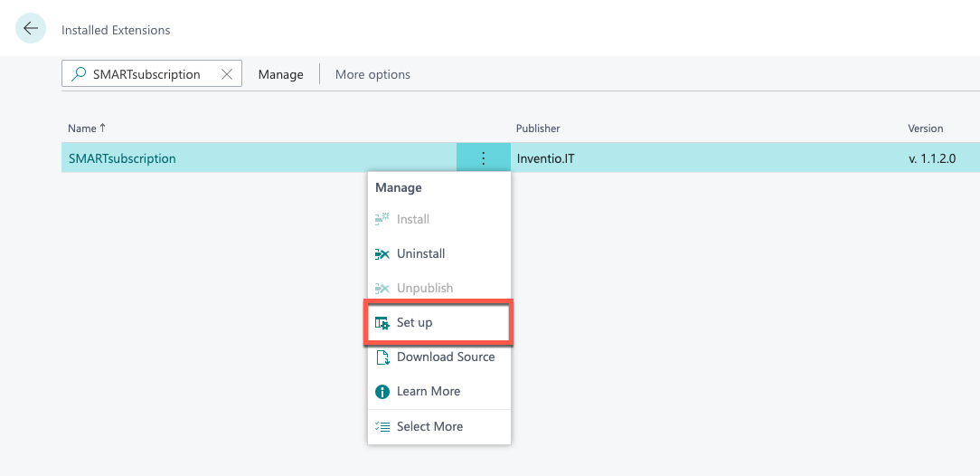Image resolution: width=980 pixels, height=476 pixels.
Task: Open the SMARTsubscription extension link
Action: (122, 158)
